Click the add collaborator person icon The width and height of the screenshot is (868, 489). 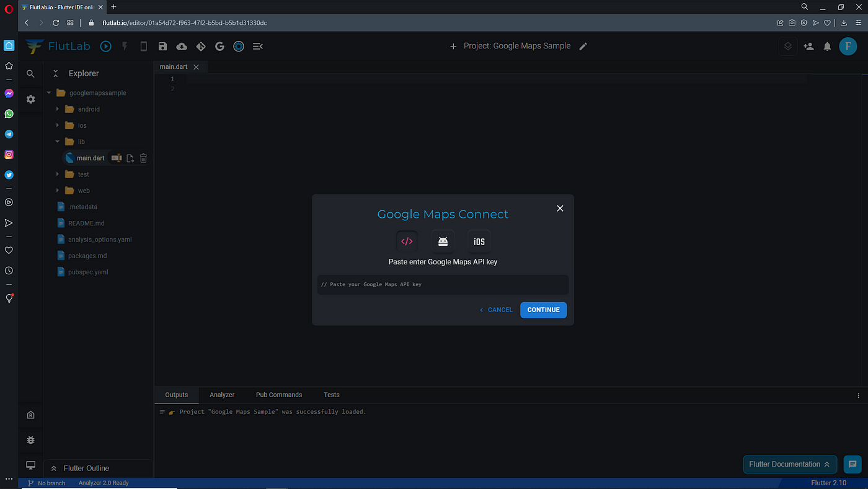[x=808, y=46]
